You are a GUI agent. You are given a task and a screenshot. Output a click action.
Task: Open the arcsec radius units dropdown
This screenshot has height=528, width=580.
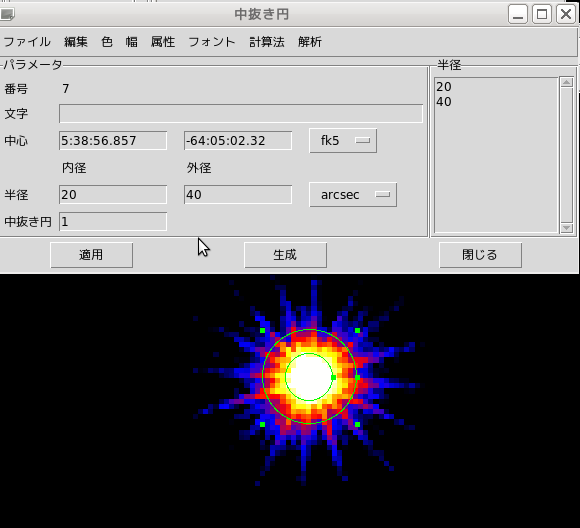point(353,195)
